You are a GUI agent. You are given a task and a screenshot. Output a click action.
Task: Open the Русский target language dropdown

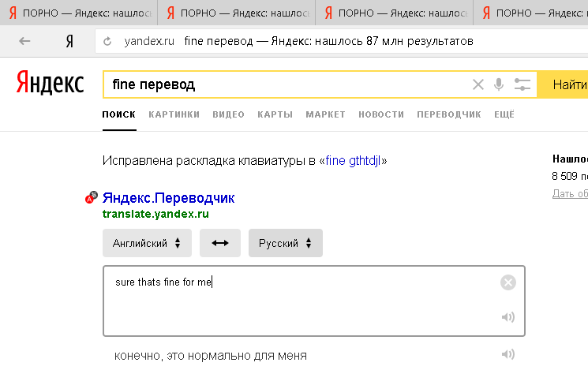click(286, 243)
